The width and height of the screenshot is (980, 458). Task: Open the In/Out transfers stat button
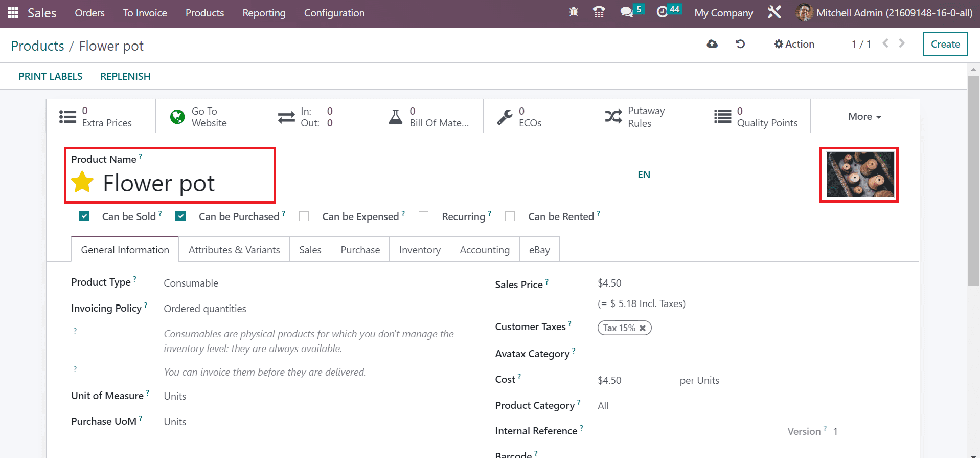coord(320,117)
